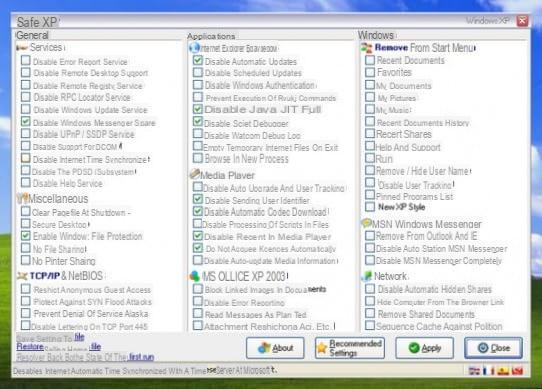Screen dimensions: 542x389
Task: Uncheck Disable Automatic Updates
Action: click(198, 60)
